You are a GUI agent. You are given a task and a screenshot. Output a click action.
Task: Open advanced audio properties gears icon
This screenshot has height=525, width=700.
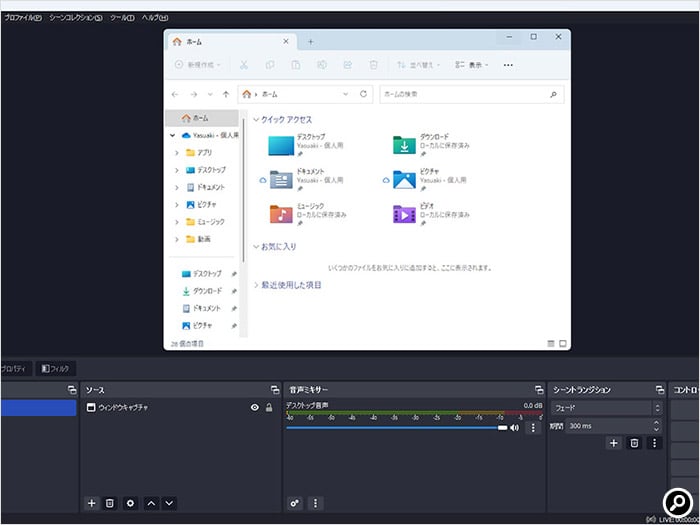click(295, 503)
